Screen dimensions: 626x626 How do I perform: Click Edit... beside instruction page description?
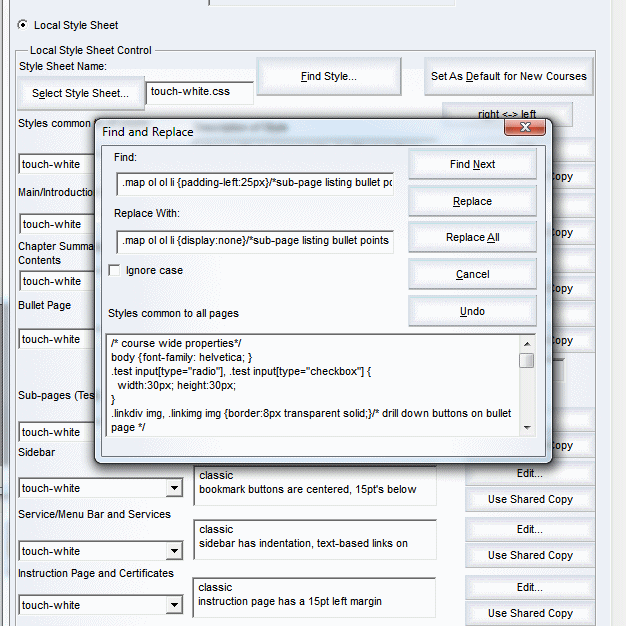click(529, 587)
